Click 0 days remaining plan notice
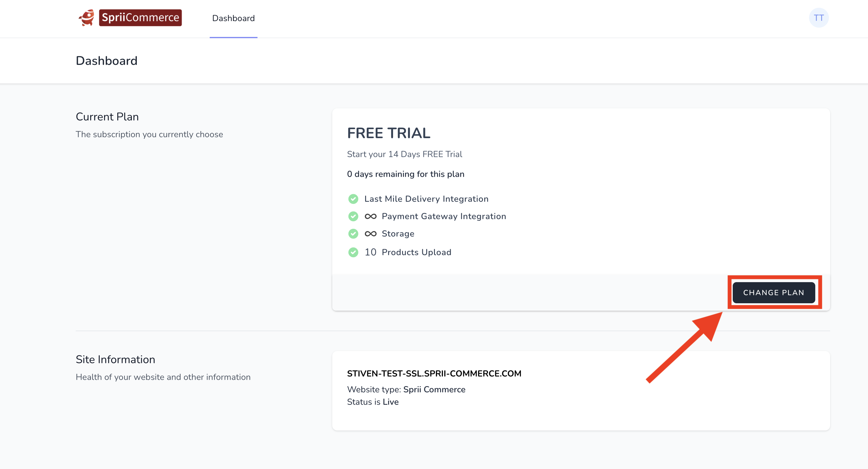The height and width of the screenshot is (469, 868). [x=405, y=174]
